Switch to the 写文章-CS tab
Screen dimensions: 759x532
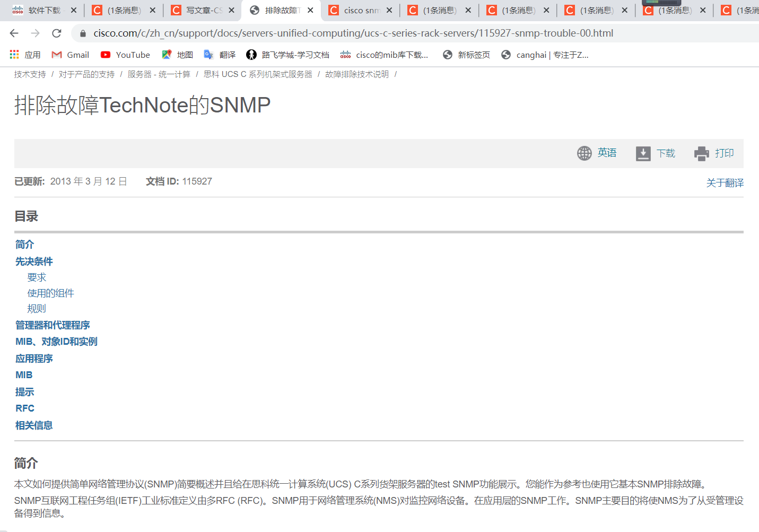click(202, 10)
